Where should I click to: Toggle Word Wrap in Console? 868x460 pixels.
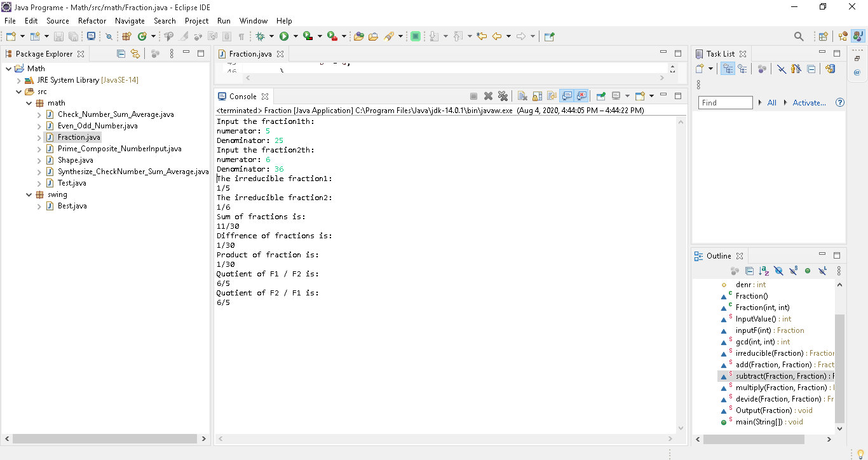click(552, 96)
